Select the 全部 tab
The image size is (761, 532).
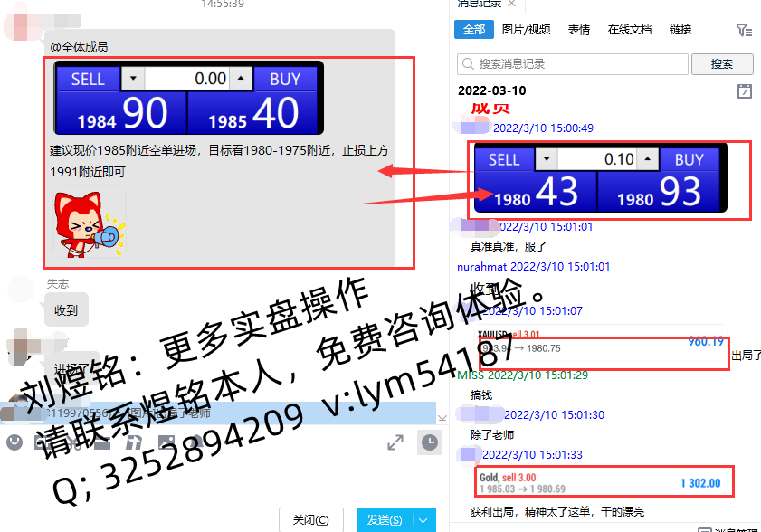473,30
